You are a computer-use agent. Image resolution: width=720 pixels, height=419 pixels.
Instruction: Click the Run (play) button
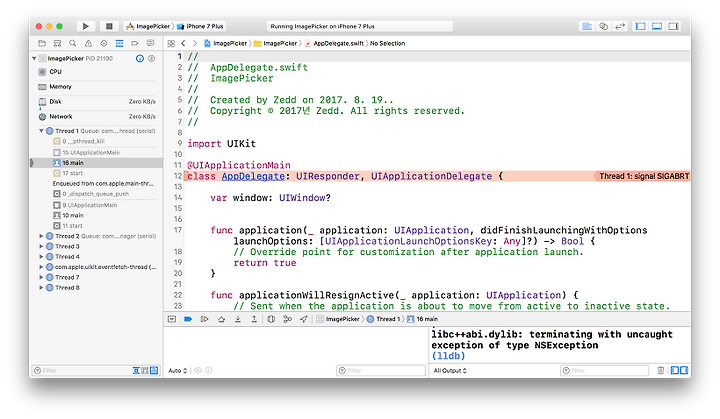tap(85, 26)
